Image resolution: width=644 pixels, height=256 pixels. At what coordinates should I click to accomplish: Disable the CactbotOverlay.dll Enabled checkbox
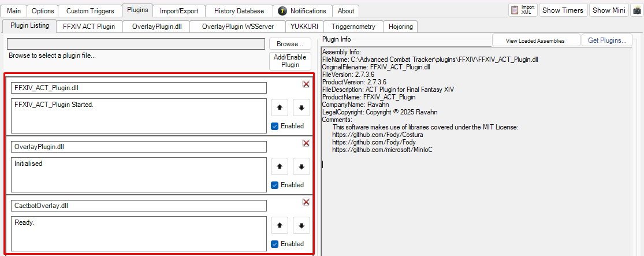(x=274, y=244)
